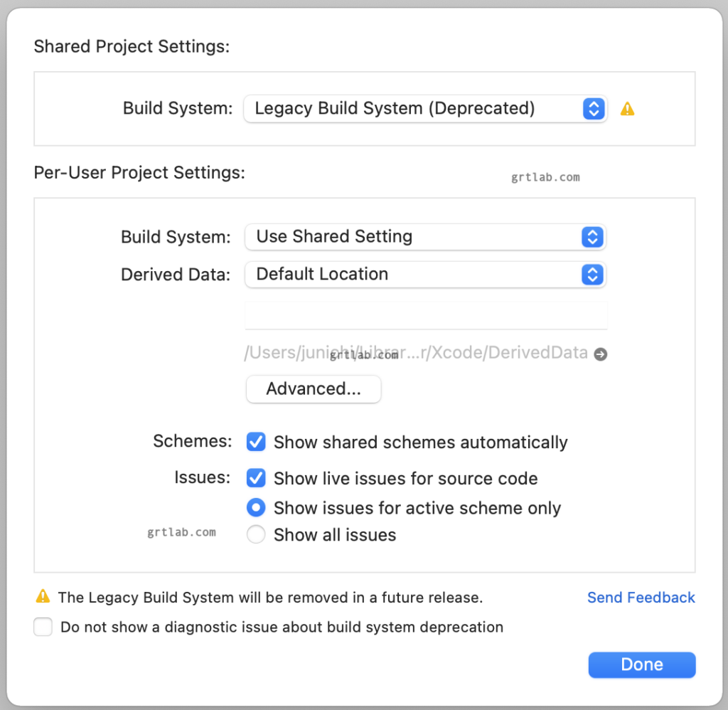Open the Use Shared Setting dropdown
Image resolution: width=728 pixels, height=710 pixels.
click(x=425, y=237)
